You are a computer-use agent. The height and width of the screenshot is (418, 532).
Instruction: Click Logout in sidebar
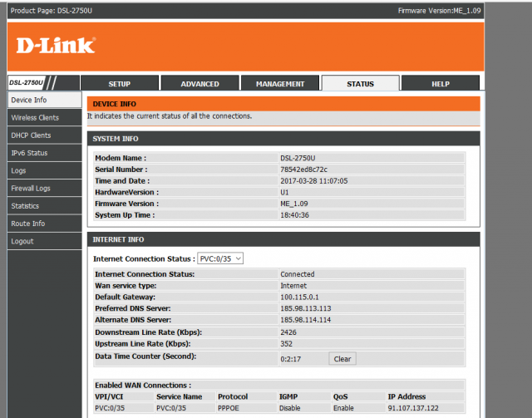click(22, 241)
